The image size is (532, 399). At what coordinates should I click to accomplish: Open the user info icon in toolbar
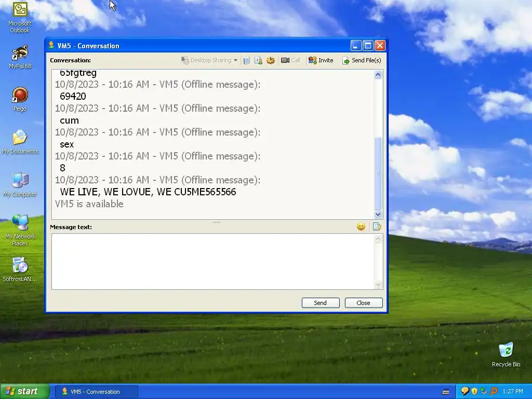259,60
